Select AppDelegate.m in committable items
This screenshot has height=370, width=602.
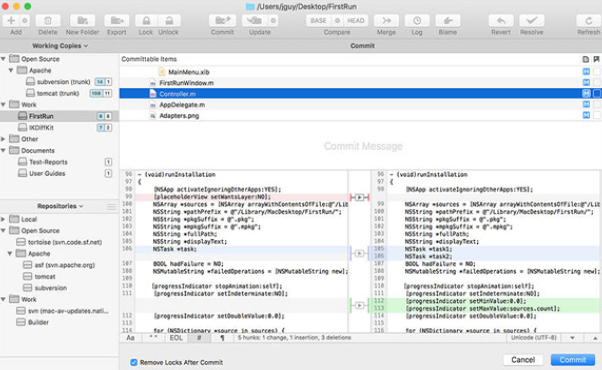point(361,105)
